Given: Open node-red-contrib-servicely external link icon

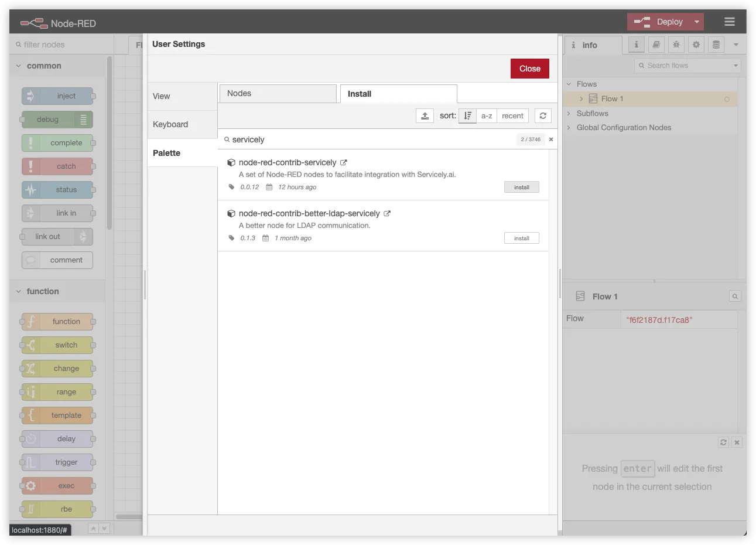Looking at the screenshot, I should [344, 162].
